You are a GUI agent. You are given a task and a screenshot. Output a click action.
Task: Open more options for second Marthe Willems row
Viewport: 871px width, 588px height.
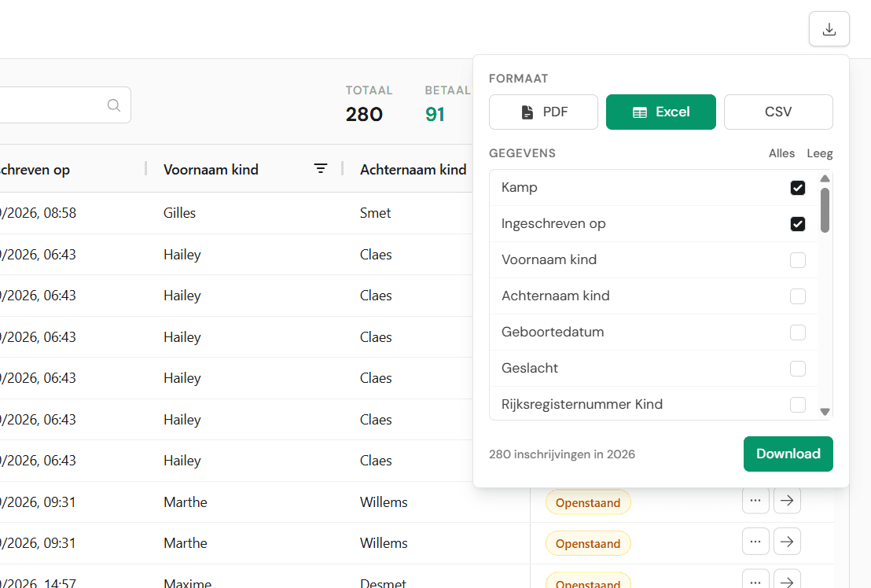[x=755, y=542]
